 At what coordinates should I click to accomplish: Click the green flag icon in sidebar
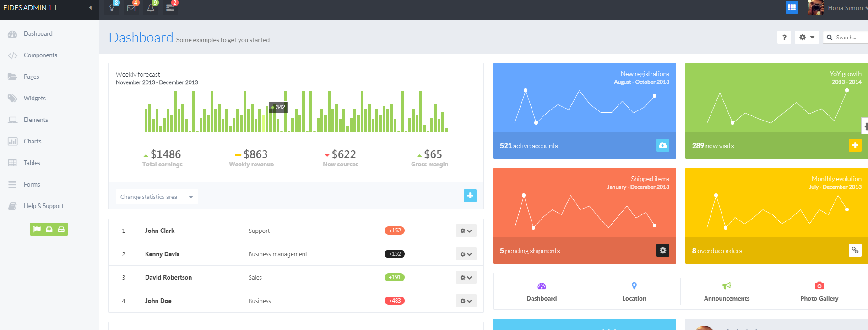pyautogui.click(x=37, y=229)
